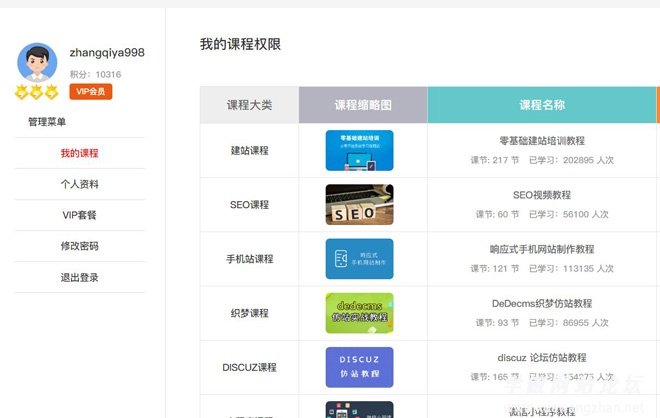Open 零基础建站培训教程 course link
The width and height of the screenshot is (660, 418).
[541, 141]
